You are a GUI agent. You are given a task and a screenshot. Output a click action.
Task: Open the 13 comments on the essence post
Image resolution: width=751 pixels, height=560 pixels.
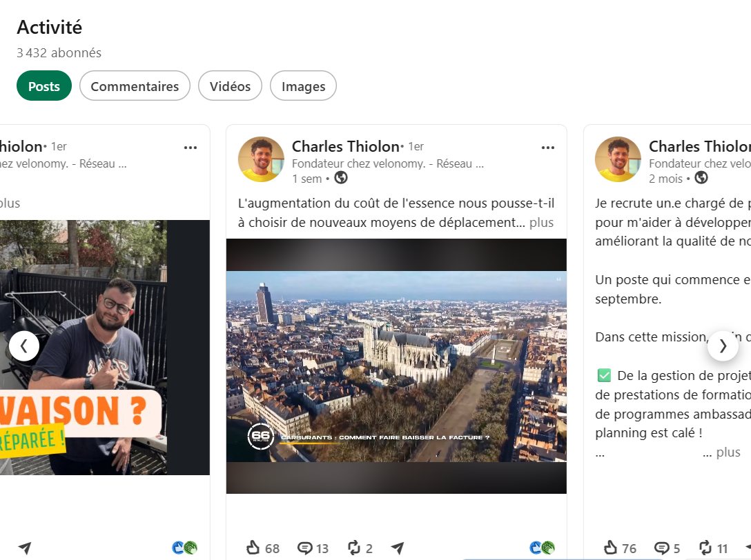[x=313, y=548]
